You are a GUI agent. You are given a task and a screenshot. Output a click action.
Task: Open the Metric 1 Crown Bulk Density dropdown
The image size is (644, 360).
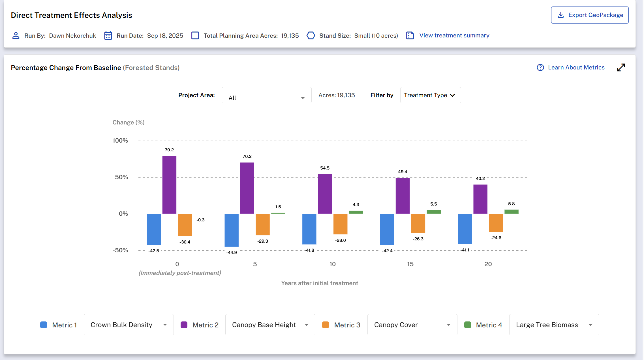coord(129,325)
